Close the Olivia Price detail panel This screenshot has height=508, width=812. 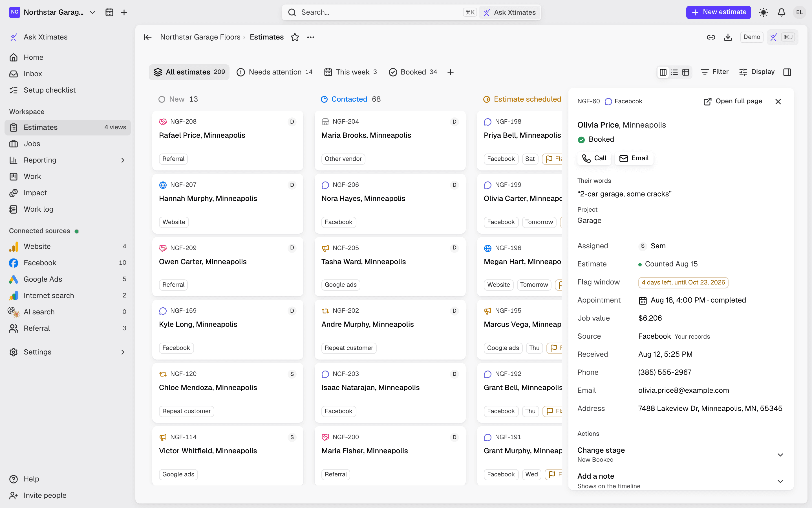click(x=778, y=102)
